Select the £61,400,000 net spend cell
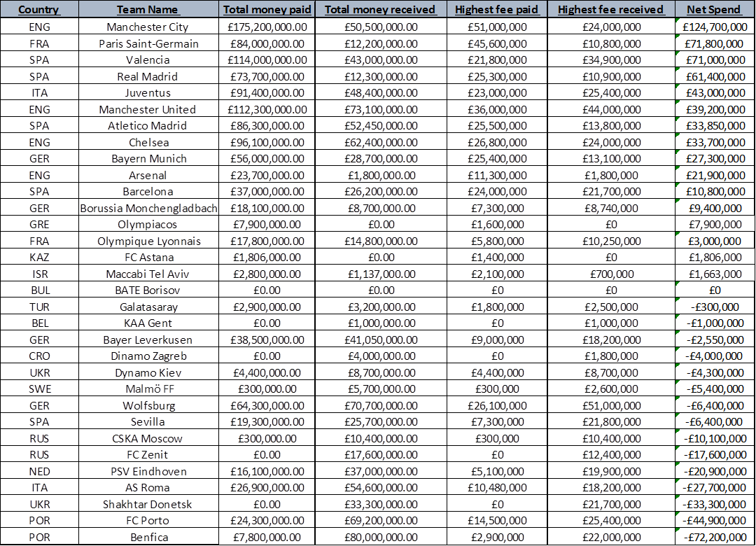Image resolution: width=756 pixels, height=546 pixels. pos(715,77)
